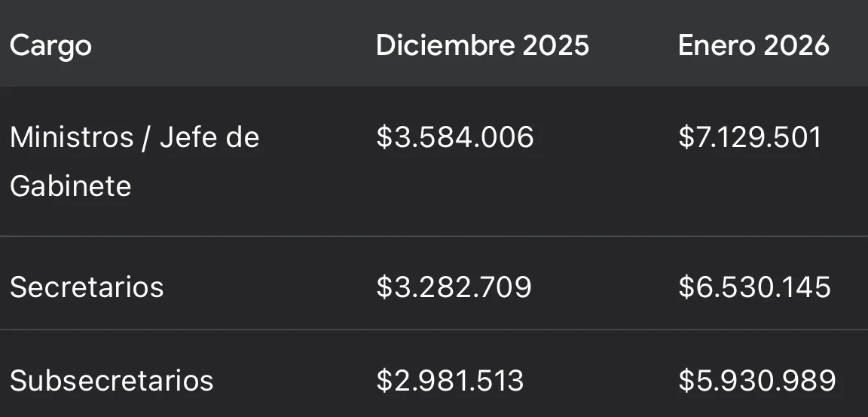Viewport: 868px width, 417px height.
Task: Click the word Ministros
Action: pos(71,137)
